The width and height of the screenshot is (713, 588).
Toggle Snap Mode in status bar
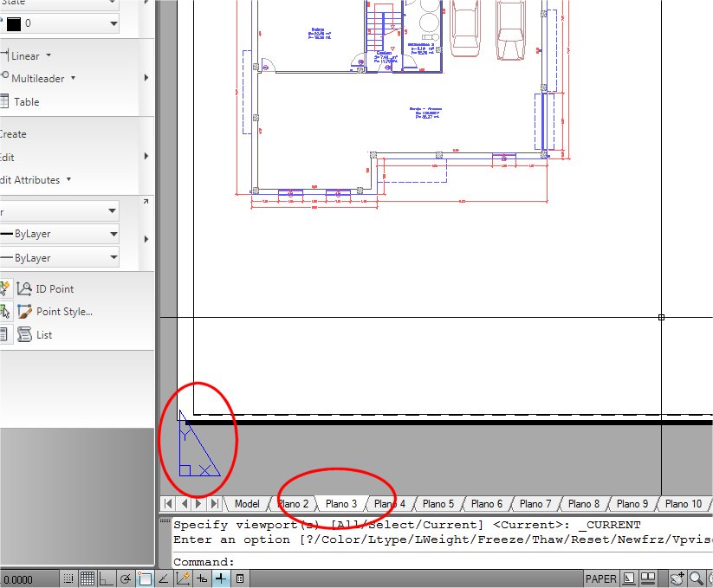pyautogui.click(x=68, y=578)
